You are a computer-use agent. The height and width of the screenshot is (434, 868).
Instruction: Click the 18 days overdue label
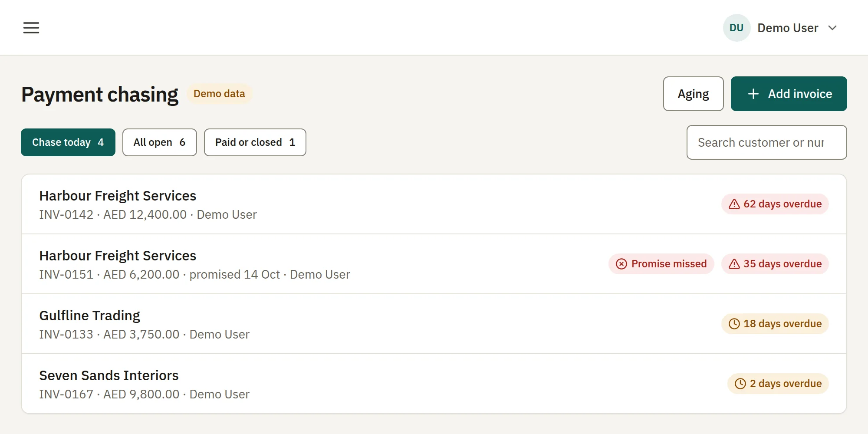pyautogui.click(x=783, y=324)
